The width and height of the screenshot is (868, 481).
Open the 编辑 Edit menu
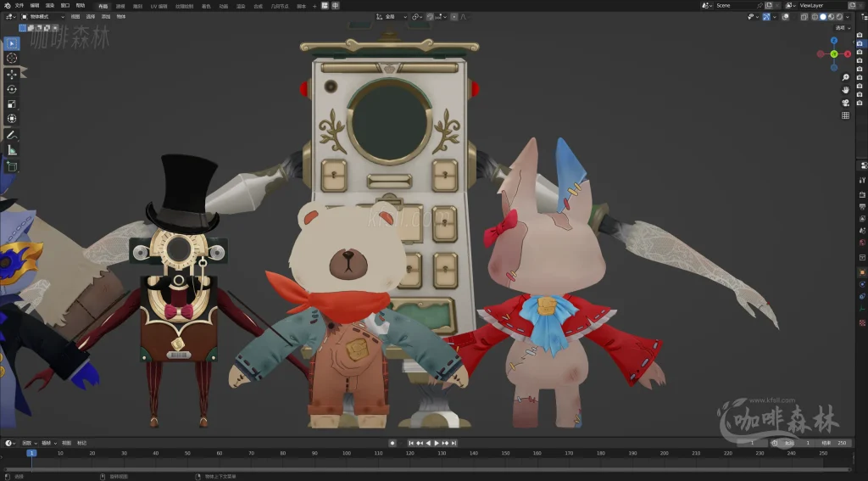click(x=34, y=6)
